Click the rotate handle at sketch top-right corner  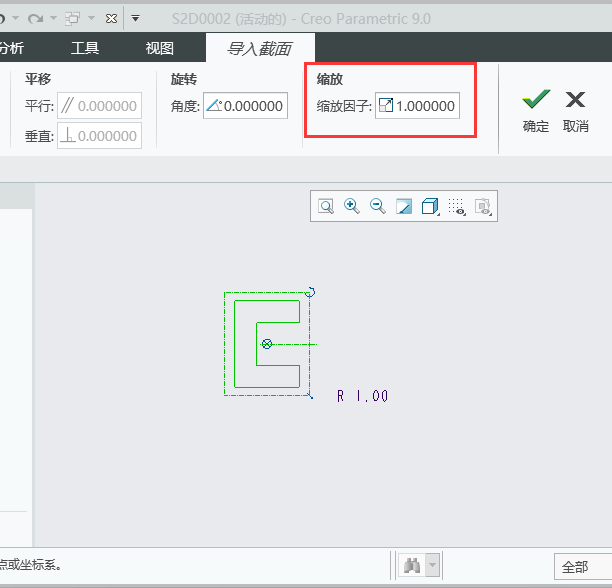pyautogui.click(x=310, y=292)
